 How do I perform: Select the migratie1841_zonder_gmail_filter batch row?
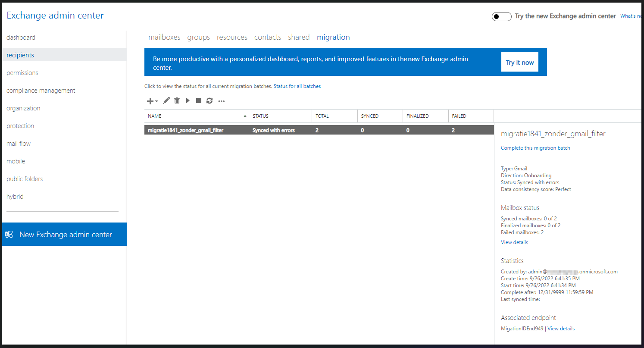pyautogui.click(x=319, y=130)
